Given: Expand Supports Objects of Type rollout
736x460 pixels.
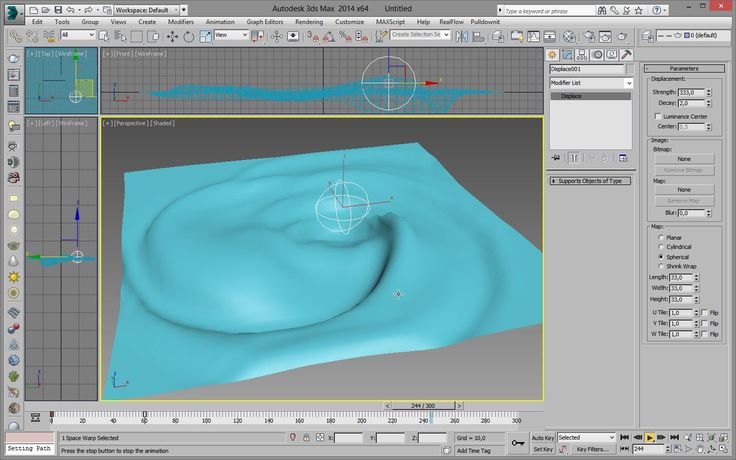Looking at the screenshot, I should point(590,181).
